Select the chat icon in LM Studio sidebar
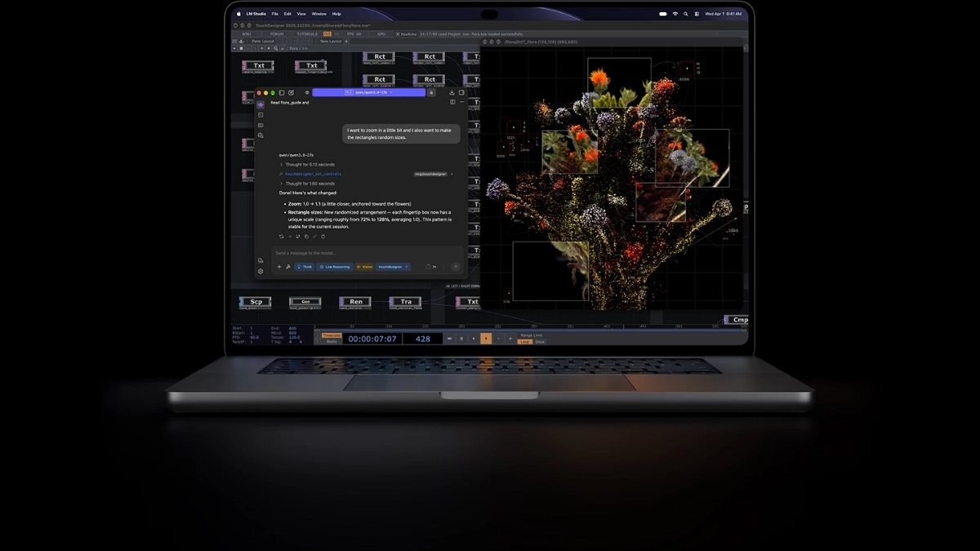 tap(261, 104)
